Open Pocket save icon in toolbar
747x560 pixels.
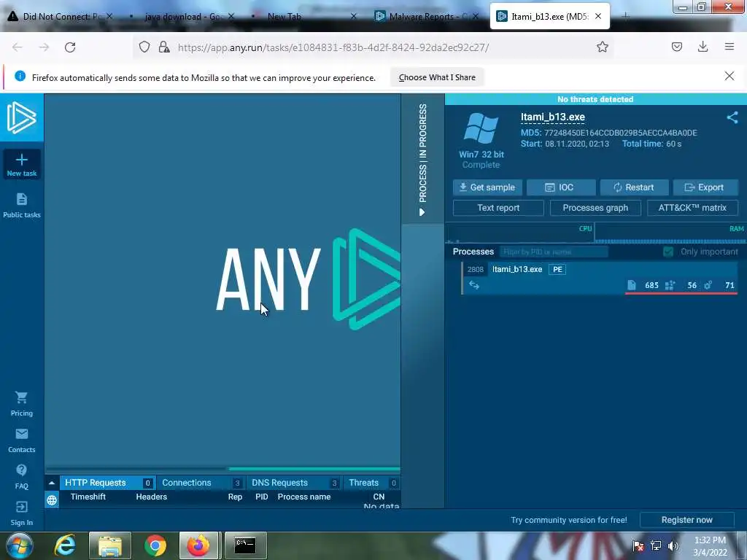pyautogui.click(x=676, y=47)
